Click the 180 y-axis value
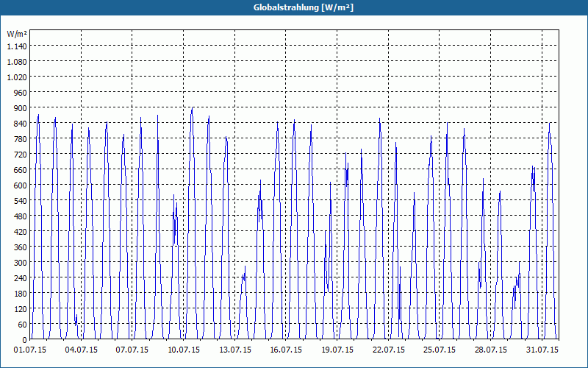This screenshot has height=368, width=588. click(21, 293)
